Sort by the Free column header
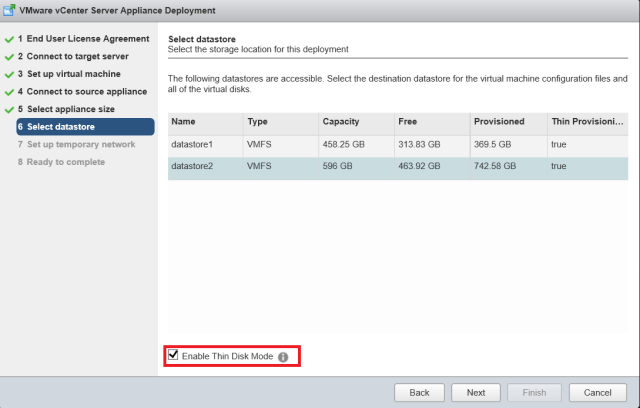This screenshot has width=640, height=408. pyautogui.click(x=432, y=122)
